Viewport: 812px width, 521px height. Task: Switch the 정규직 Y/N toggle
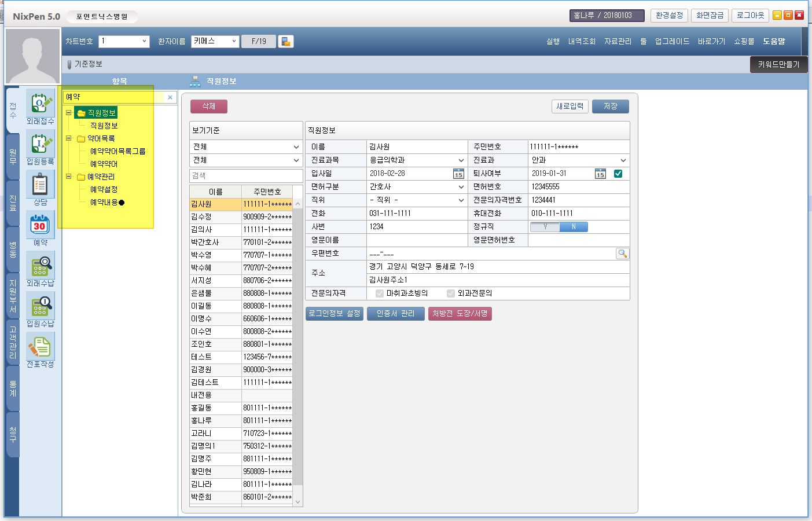(559, 227)
